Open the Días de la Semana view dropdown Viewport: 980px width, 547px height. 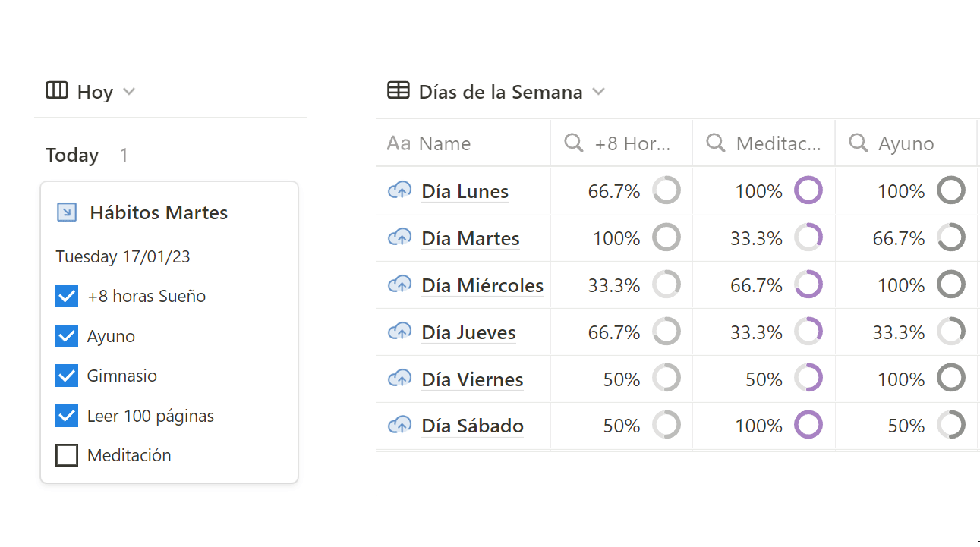tap(598, 92)
